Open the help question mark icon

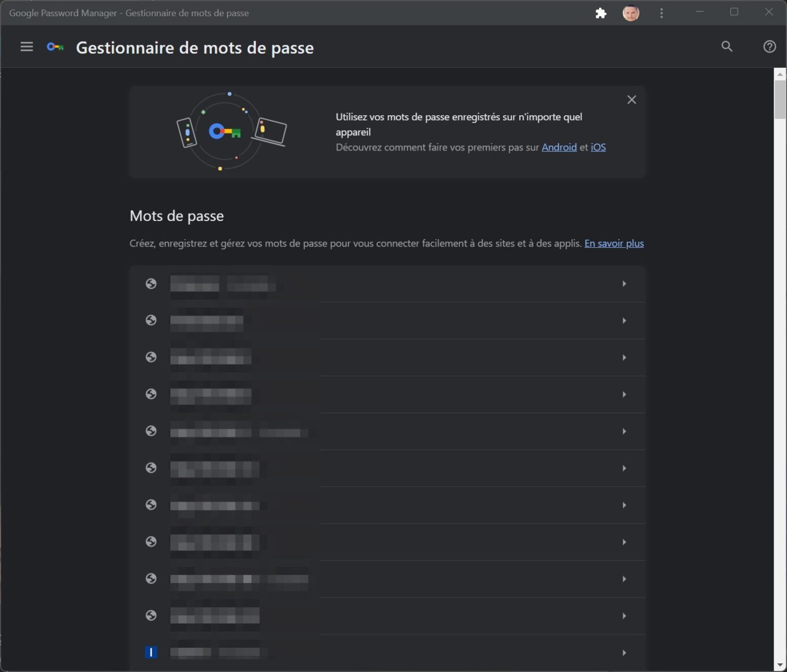pyautogui.click(x=769, y=47)
